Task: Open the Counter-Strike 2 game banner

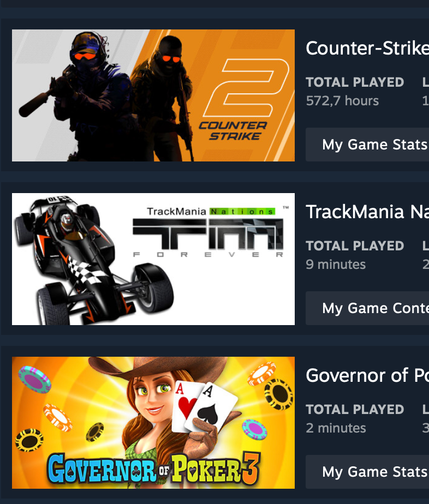Action: (153, 95)
